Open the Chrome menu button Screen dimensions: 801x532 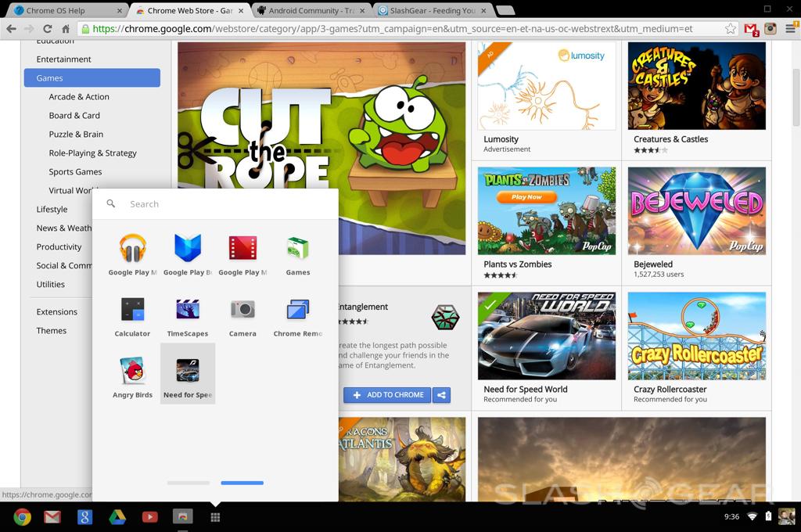[x=790, y=29]
